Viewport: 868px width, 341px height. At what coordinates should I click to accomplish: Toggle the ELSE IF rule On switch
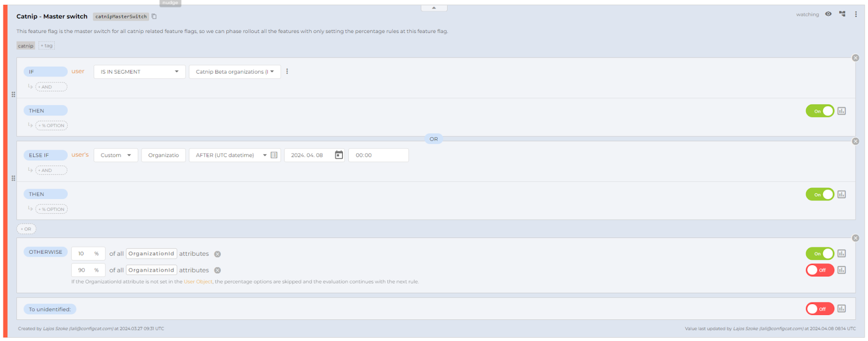(820, 195)
